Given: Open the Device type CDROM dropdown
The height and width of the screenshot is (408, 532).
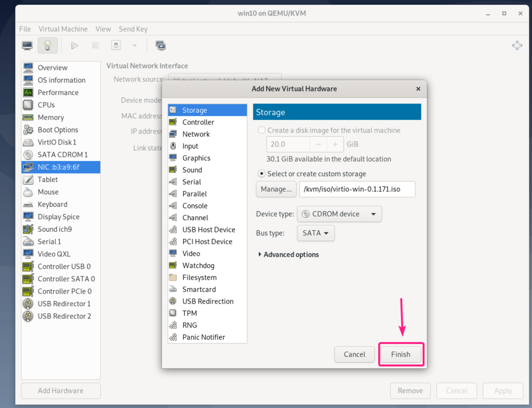Looking at the screenshot, I should [339, 214].
